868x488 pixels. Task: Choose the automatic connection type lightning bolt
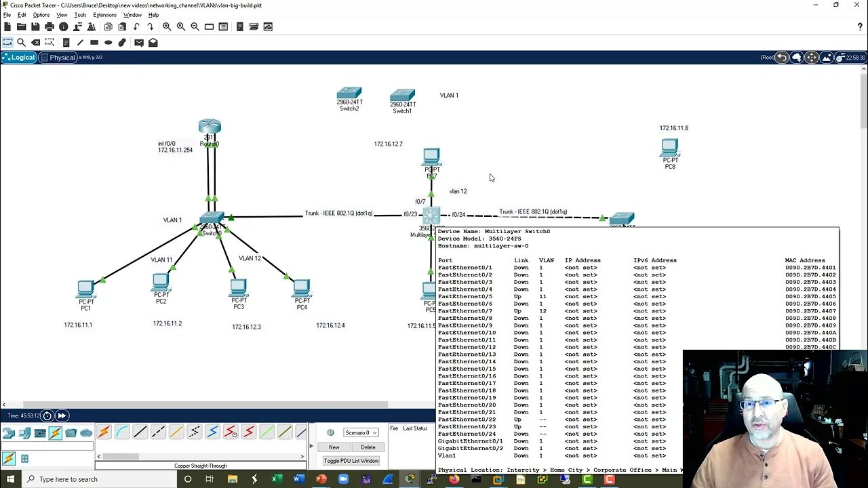coord(104,432)
